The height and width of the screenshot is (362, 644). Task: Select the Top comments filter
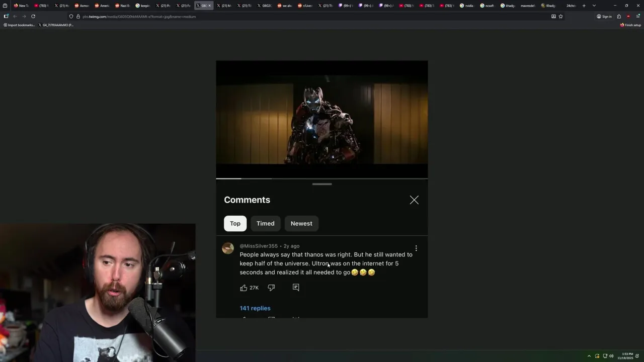235,223
